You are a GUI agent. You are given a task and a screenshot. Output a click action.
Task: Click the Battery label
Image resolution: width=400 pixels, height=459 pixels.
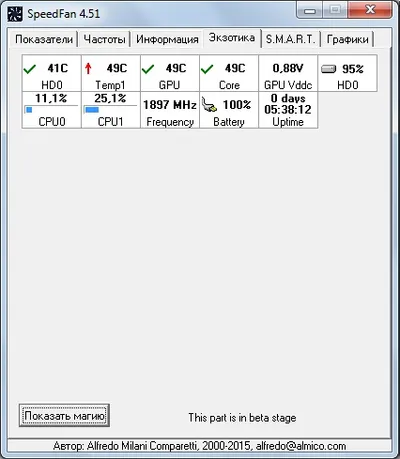pos(229,122)
